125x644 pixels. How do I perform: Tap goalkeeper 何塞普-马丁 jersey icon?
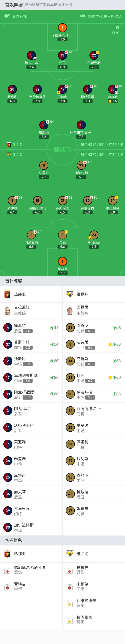pos(62,28)
